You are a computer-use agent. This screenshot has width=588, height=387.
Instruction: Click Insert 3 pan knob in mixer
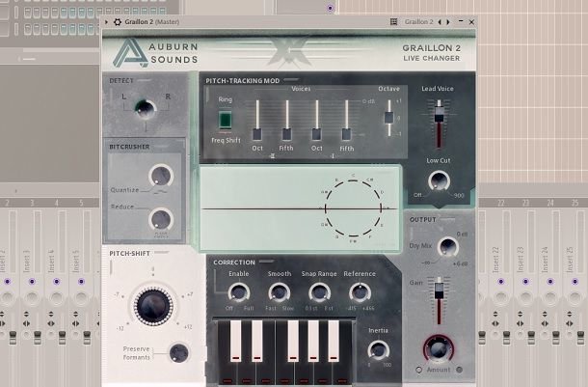pyautogui.click(x=32, y=298)
